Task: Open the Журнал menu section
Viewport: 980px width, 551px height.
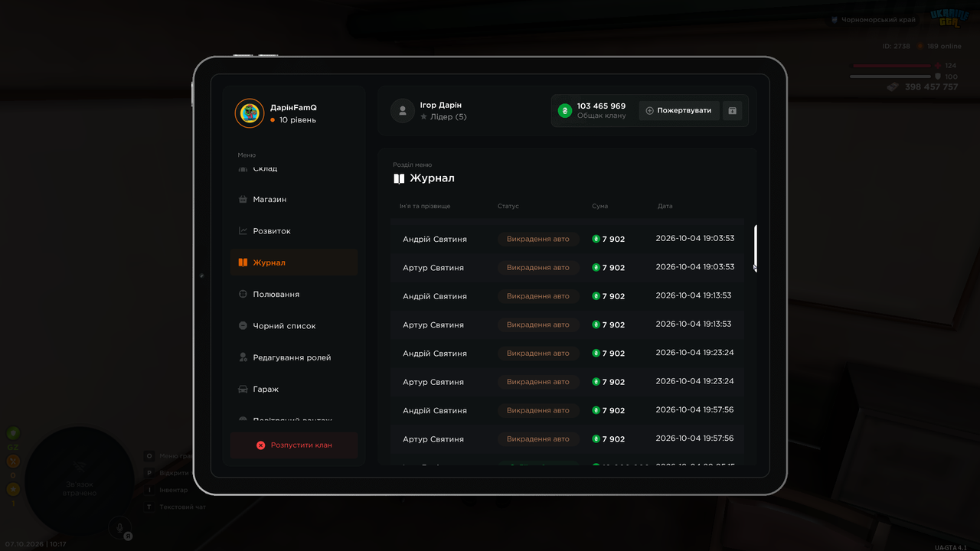Action: 294,262
